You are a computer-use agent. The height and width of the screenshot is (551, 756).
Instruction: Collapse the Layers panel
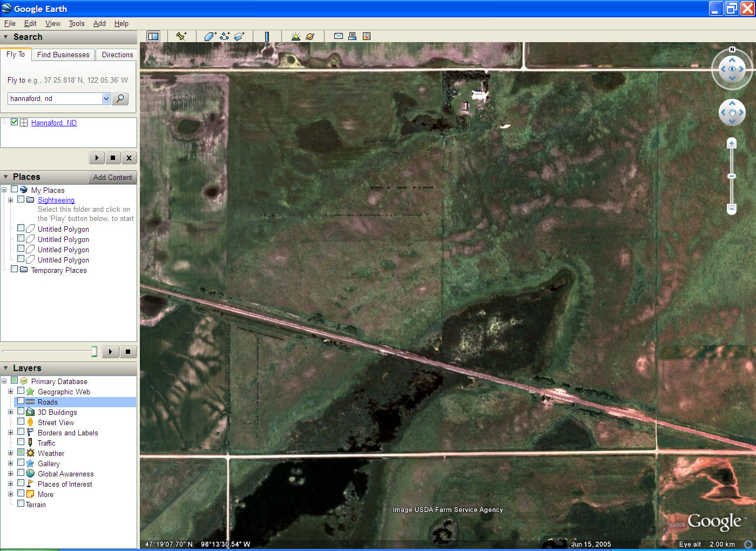[6, 368]
